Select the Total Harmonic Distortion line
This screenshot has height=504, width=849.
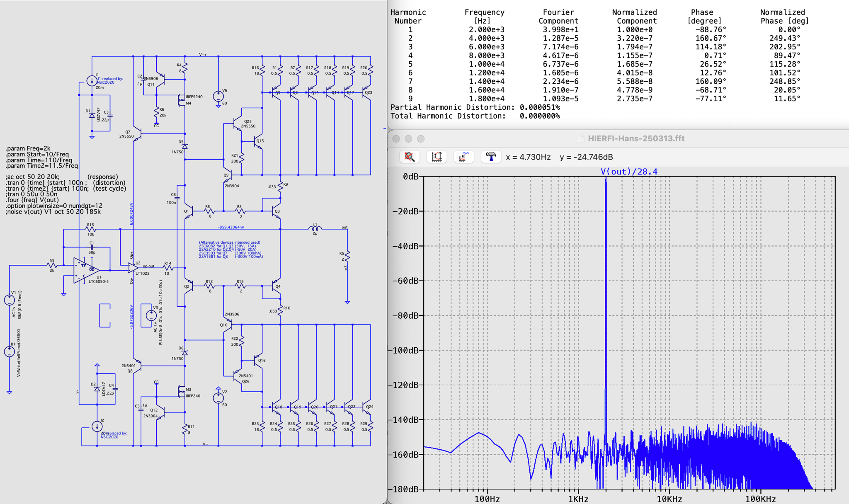coord(475,116)
